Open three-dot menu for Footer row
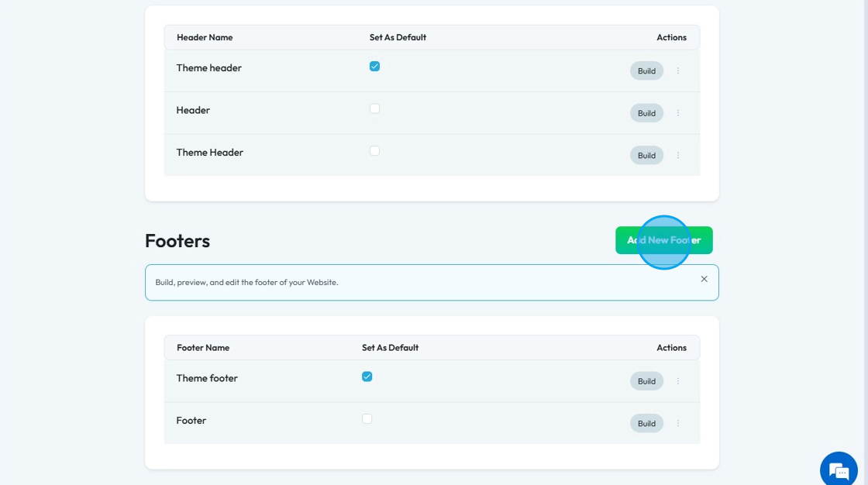868x485 pixels. (x=677, y=424)
